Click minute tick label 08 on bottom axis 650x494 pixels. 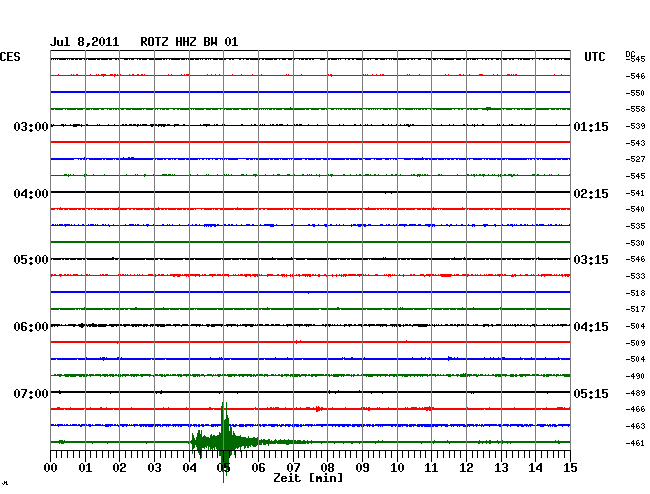point(327,468)
